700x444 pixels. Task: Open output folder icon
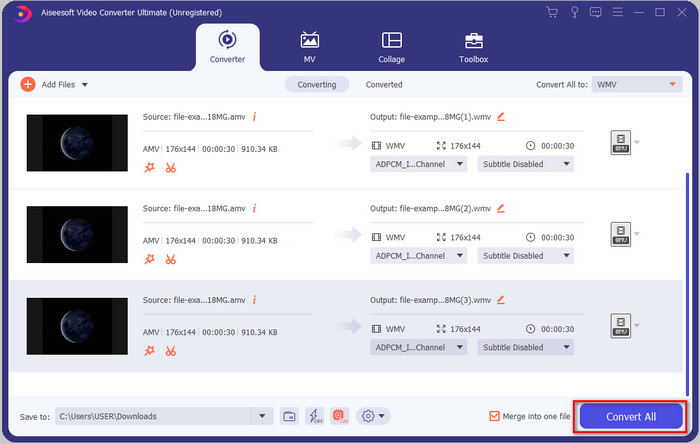tap(289, 416)
